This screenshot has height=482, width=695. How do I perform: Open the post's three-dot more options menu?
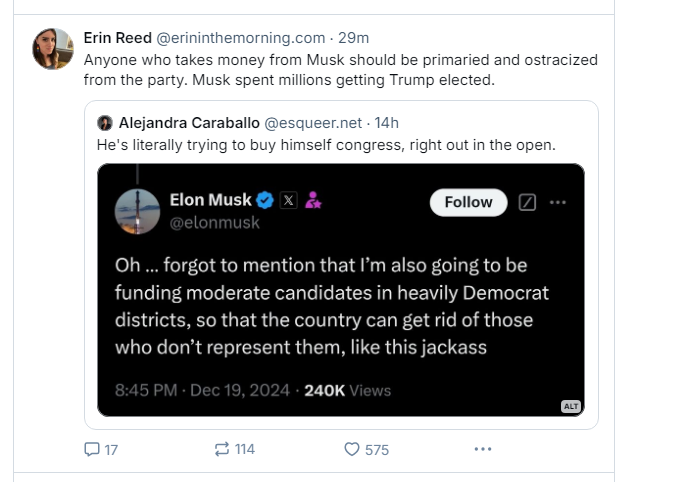tap(483, 449)
